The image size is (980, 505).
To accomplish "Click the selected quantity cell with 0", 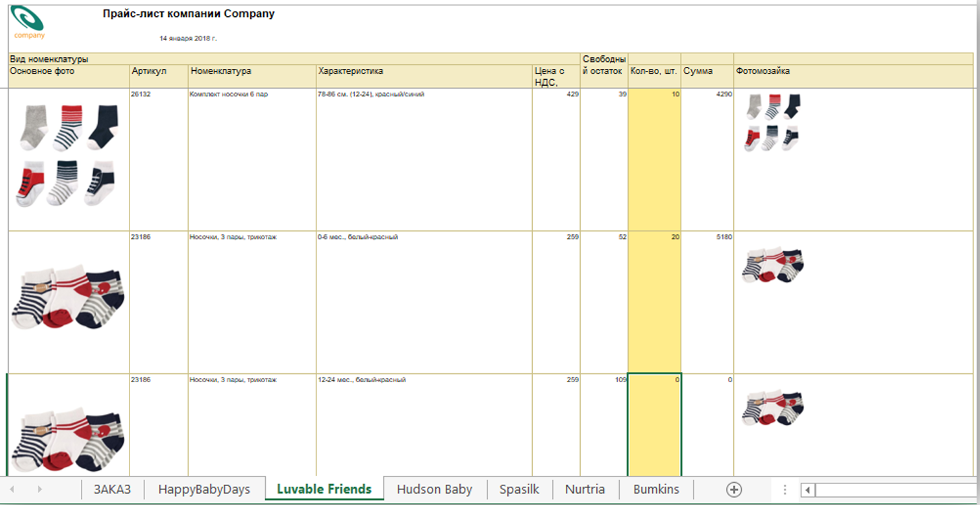I will 654,425.
